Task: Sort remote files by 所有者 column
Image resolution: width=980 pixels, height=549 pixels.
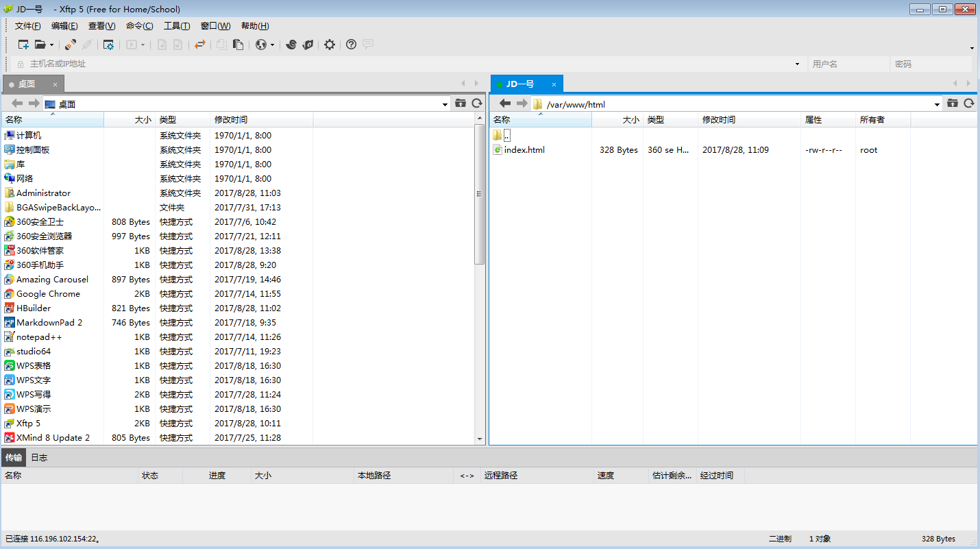Action: (x=883, y=119)
